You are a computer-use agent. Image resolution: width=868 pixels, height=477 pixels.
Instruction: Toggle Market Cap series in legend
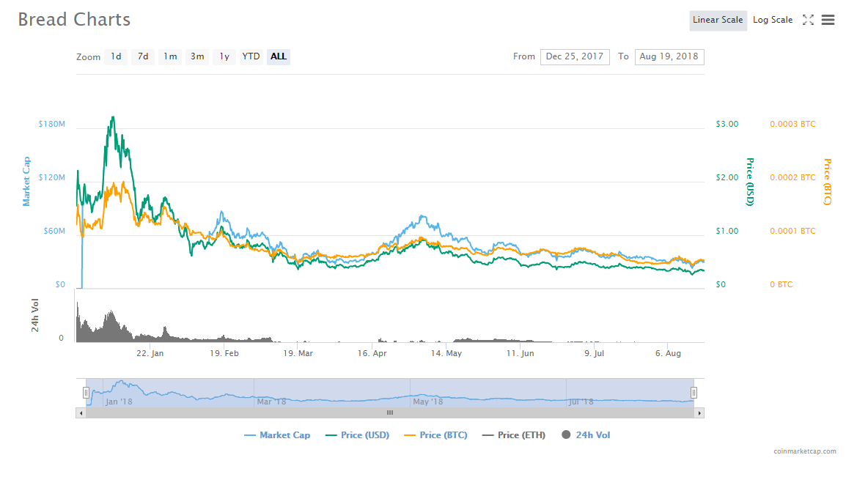click(277, 435)
